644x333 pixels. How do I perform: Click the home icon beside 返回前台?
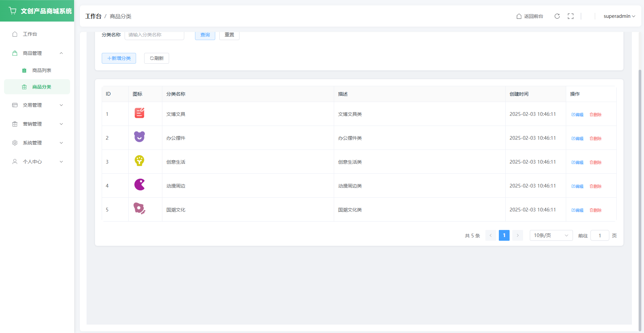(519, 16)
